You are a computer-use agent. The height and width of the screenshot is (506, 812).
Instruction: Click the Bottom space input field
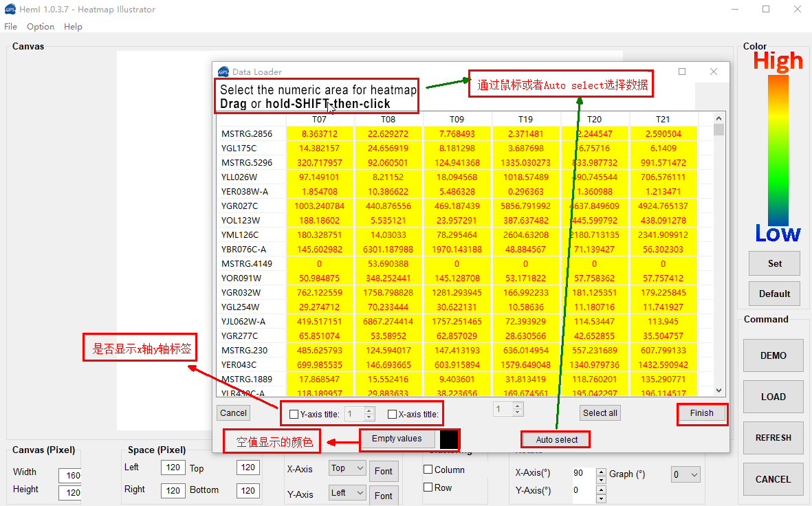click(248, 490)
